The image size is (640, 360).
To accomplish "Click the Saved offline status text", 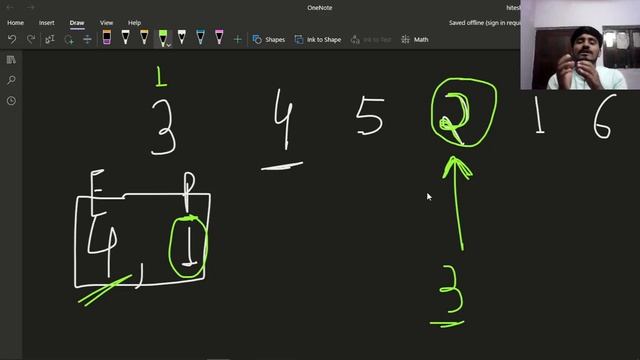I will coord(484,23).
